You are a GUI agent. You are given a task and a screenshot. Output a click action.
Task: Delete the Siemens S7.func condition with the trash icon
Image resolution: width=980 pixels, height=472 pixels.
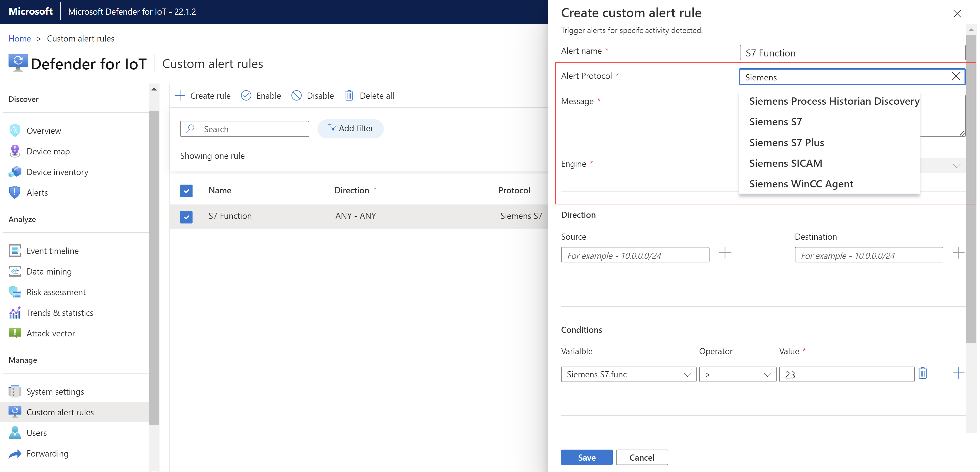click(922, 373)
